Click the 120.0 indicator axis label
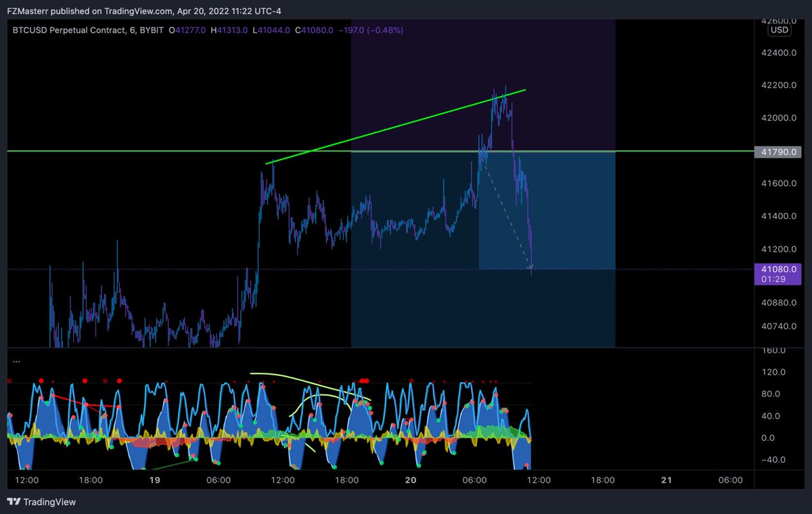 coord(774,372)
